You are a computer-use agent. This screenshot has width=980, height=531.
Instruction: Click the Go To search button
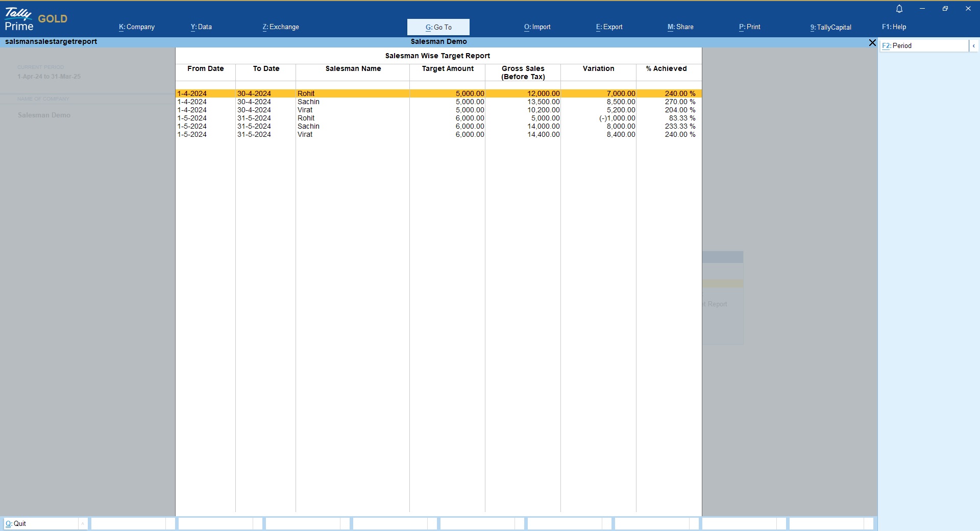click(438, 27)
